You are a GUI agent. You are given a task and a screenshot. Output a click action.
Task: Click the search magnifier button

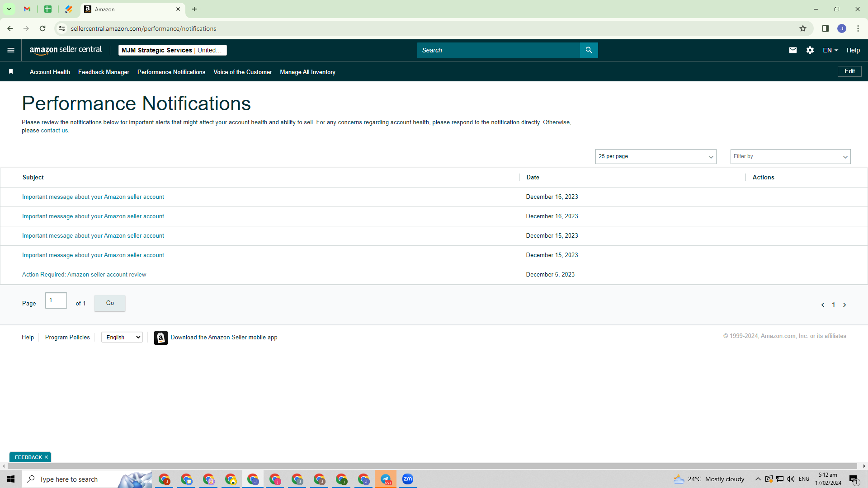tap(589, 50)
